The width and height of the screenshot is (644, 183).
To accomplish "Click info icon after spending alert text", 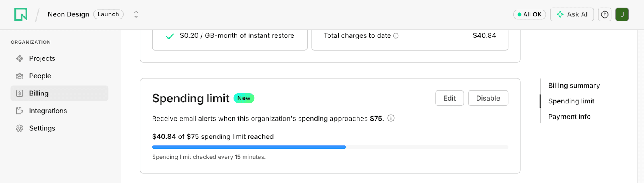I will 391,118.
